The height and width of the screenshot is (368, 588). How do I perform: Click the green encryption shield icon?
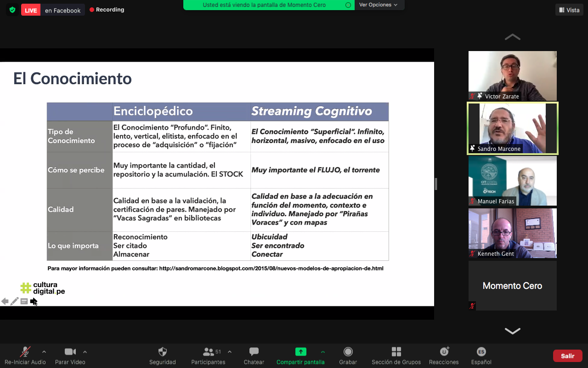click(12, 10)
